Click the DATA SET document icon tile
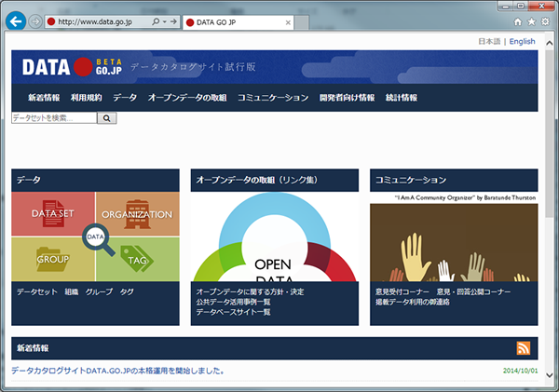 (x=53, y=214)
